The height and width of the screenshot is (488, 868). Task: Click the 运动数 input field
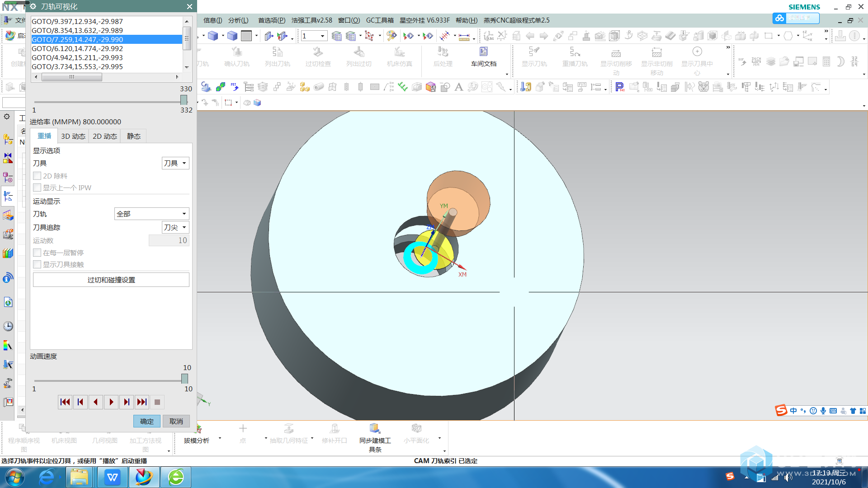[x=169, y=240]
